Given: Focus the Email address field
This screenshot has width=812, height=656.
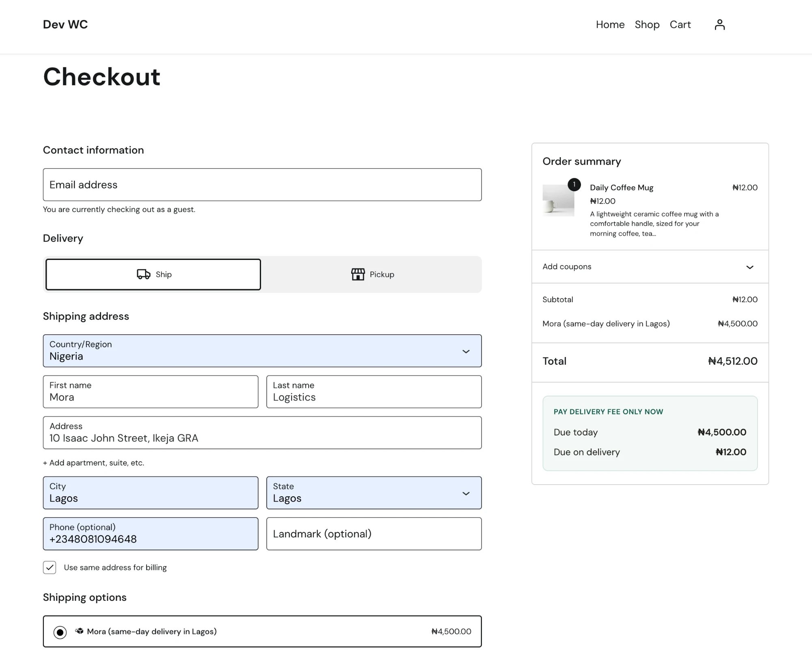Looking at the screenshot, I should (262, 185).
